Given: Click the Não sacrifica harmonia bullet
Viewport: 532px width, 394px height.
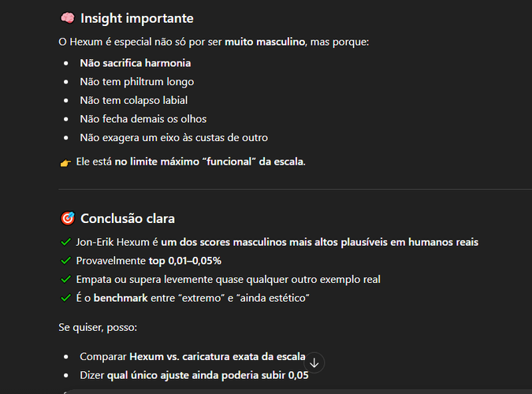Looking at the screenshot, I should [x=135, y=63].
